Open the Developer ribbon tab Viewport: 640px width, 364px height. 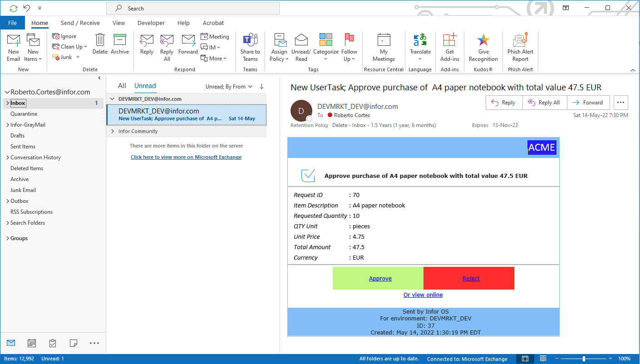[151, 23]
